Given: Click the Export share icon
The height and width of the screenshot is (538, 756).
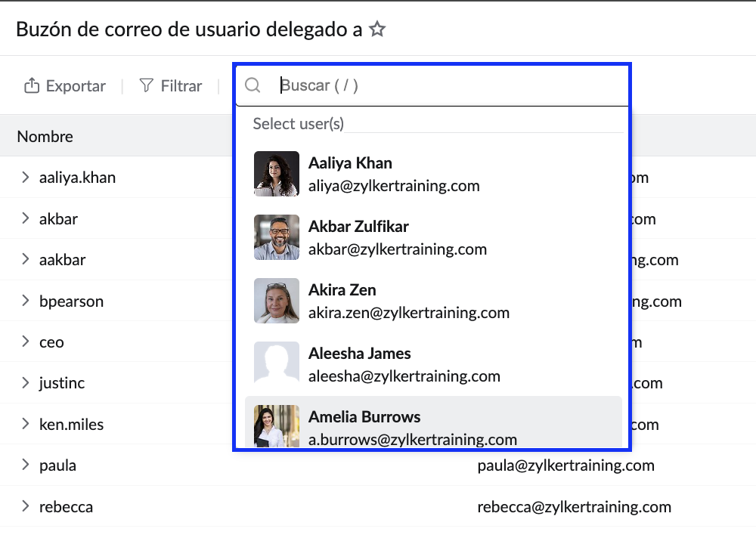Looking at the screenshot, I should coord(32,85).
